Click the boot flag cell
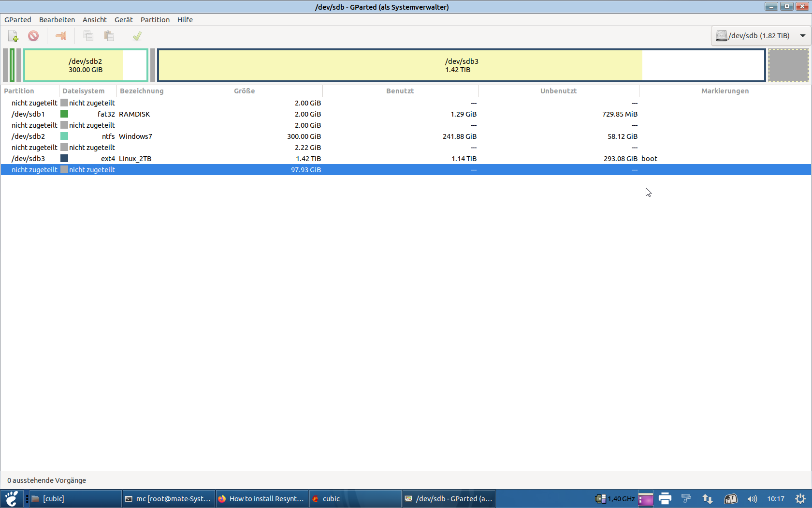Viewport: 812px width, 508px height. pyautogui.click(x=649, y=159)
